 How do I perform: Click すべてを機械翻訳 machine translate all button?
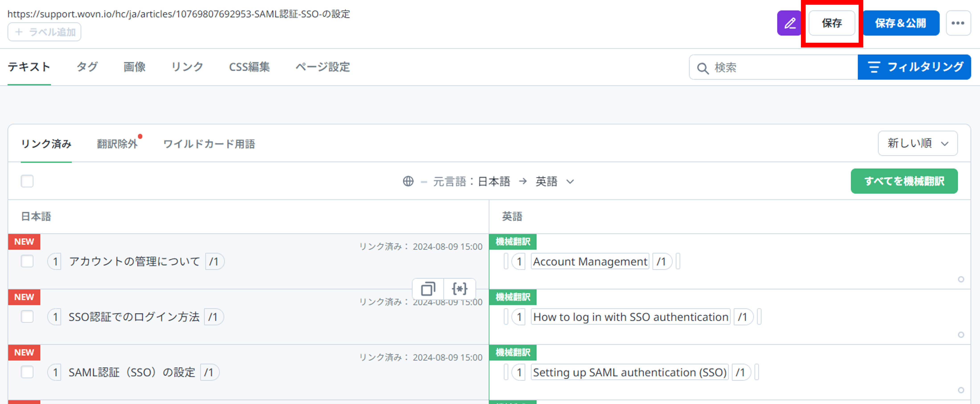[x=904, y=181]
